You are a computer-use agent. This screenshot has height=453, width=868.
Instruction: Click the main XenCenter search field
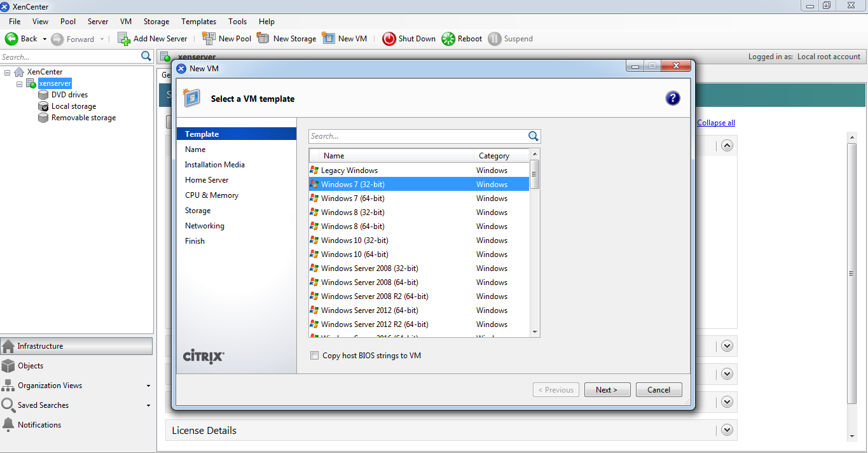point(70,57)
